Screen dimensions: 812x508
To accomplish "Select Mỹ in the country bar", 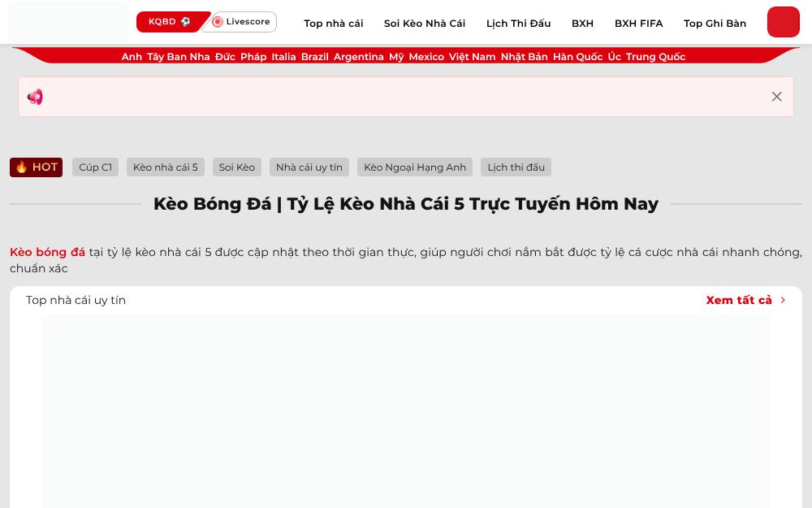I will 397,57.
